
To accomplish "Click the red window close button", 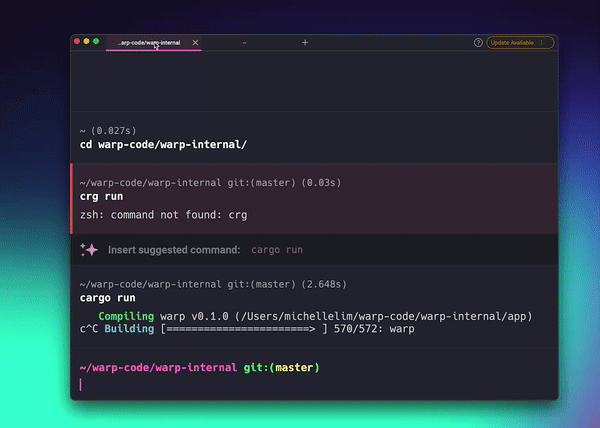I will (78, 42).
